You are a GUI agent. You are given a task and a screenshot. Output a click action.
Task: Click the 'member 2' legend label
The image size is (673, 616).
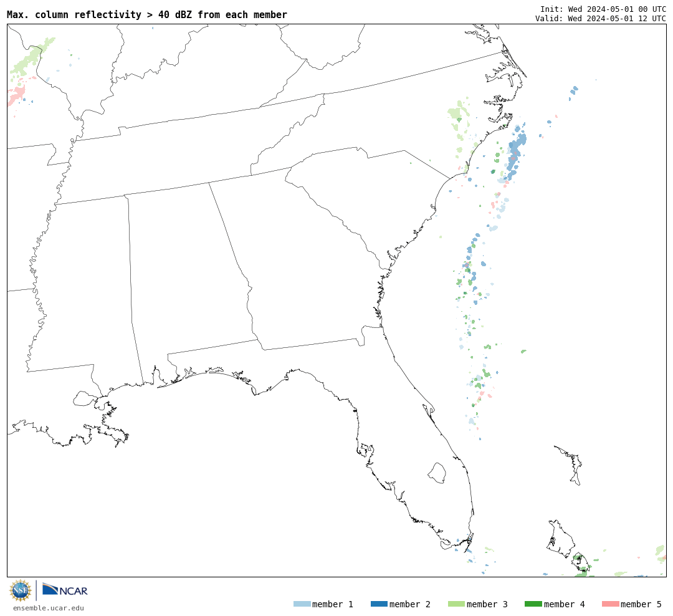(x=410, y=604)
